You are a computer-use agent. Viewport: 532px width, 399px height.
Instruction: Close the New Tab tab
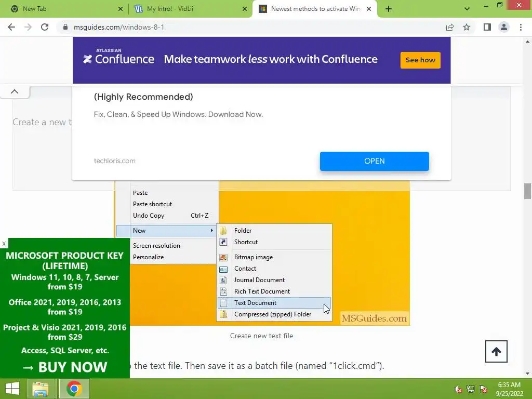[x=121, y=9]
